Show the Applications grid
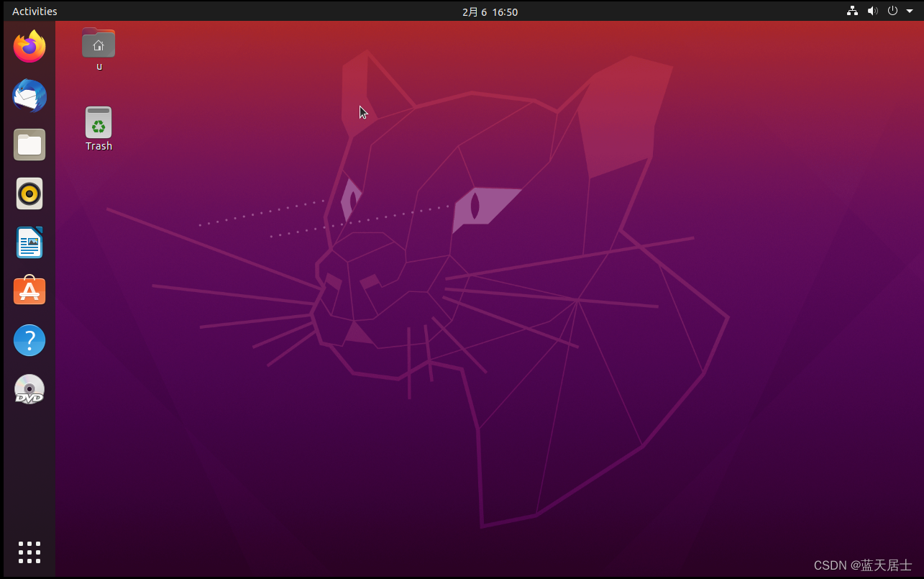Screen dimensions: 924x579 (x=29, y=552)
